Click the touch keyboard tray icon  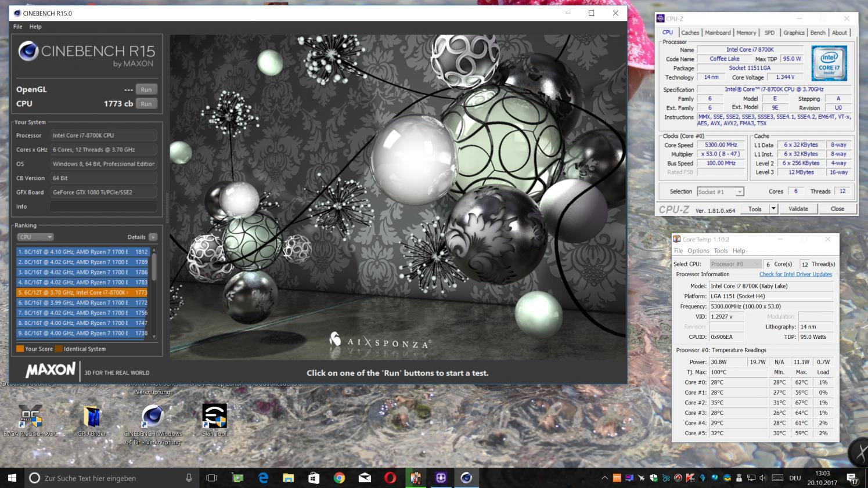(777, 478)
